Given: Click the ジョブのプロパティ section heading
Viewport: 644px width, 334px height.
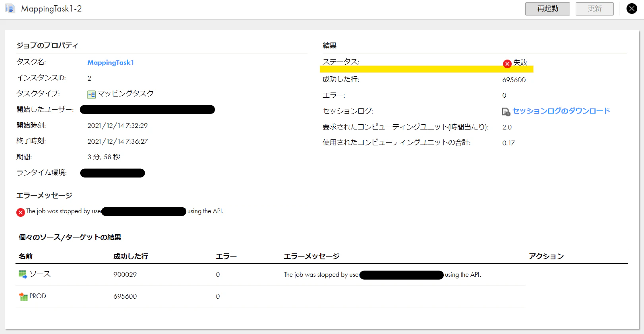Looking at the screenshot, I should 47,45.
